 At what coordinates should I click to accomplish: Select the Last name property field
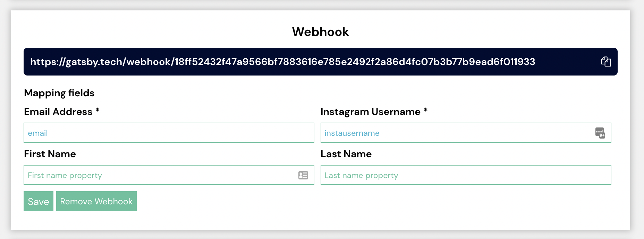coord(466,175)
